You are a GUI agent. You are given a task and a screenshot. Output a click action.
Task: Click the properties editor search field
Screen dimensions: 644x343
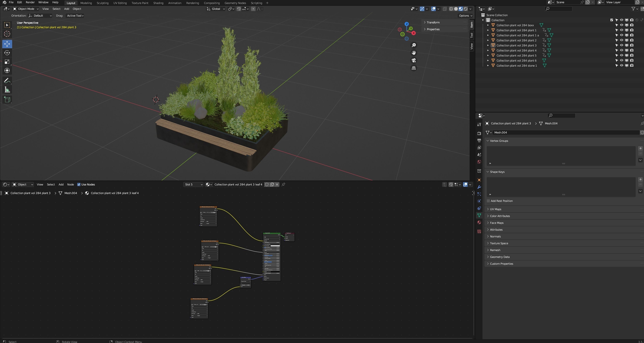pos(561,115)
